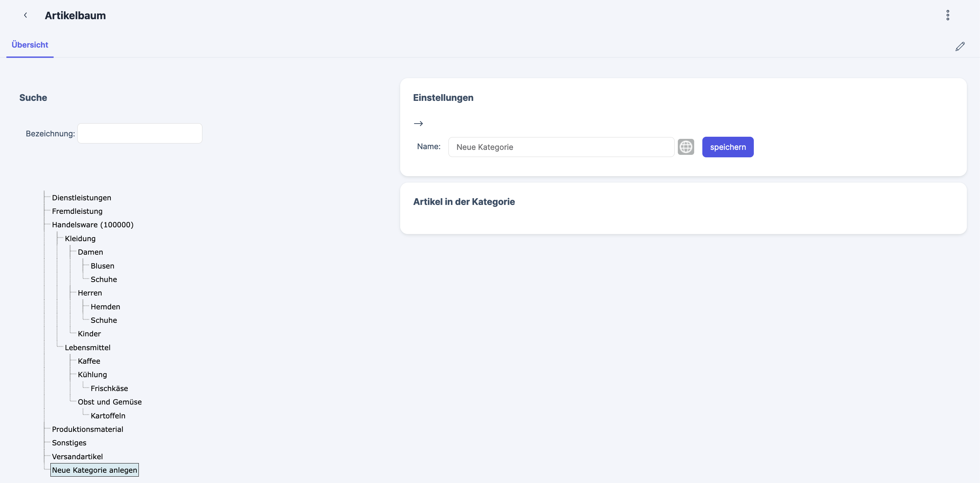Screen dimensions: 980x483
Task: Open the Kleidung tree node
Action: click(x=80, y=239)
